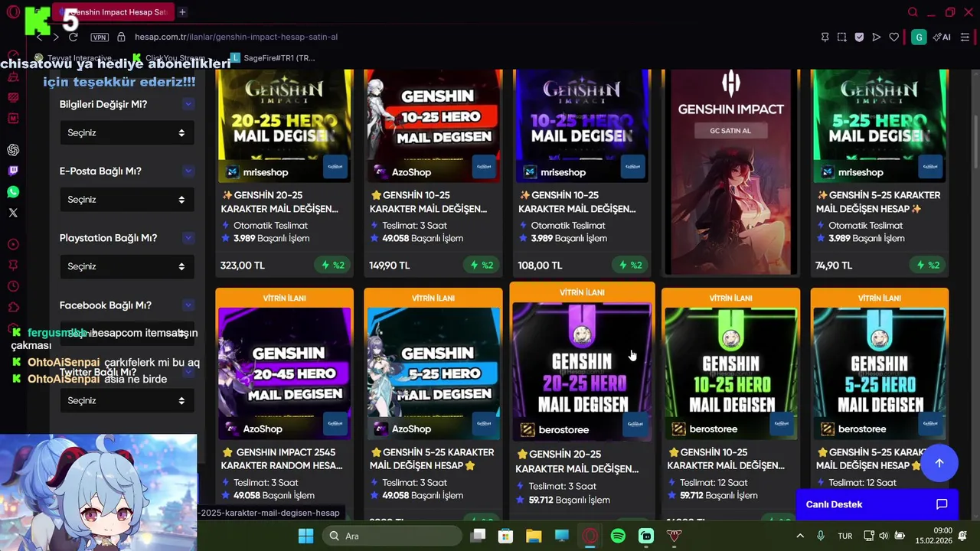The height and width of the screenshot is (551, 980).
Task: Open the green G extension icon
Action: pos(919,37)
